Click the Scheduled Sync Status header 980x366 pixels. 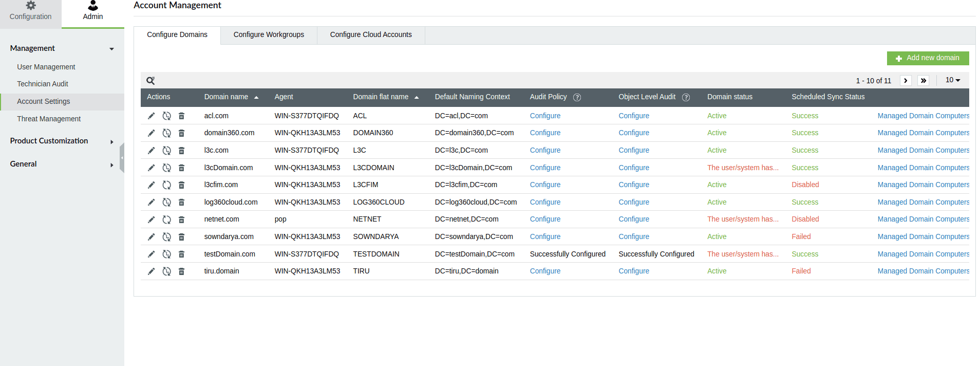click(828, 97)
